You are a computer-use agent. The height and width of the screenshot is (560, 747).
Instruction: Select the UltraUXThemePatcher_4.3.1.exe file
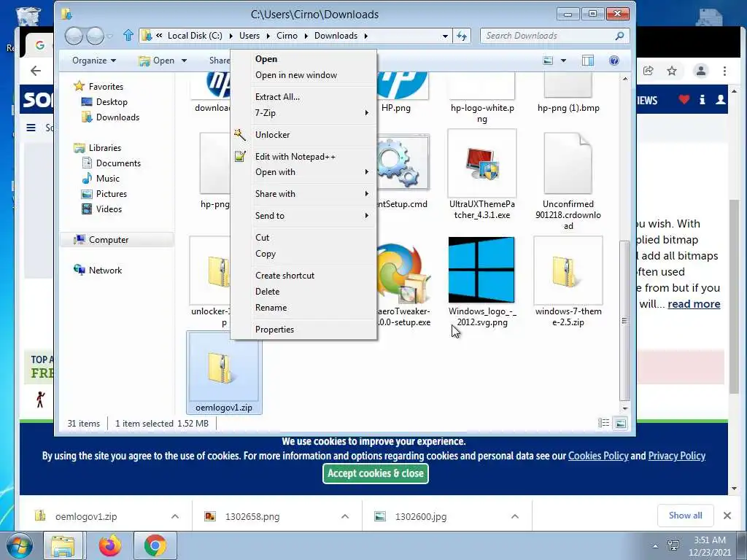[x=481, y=175]
